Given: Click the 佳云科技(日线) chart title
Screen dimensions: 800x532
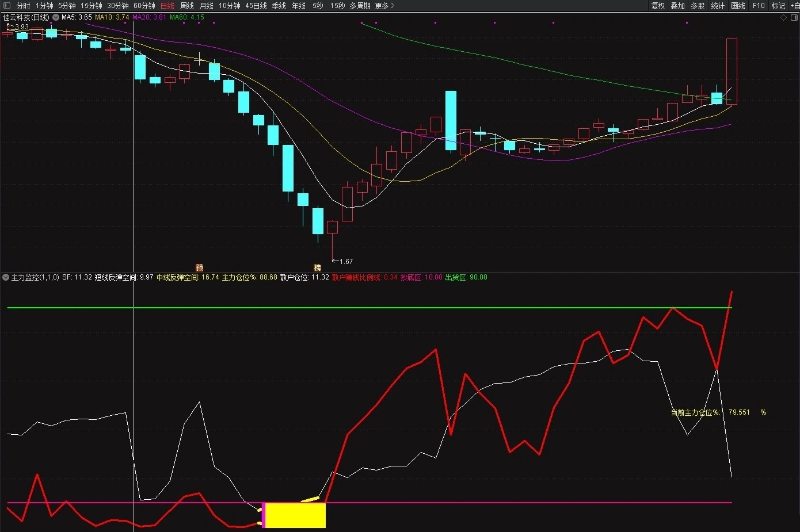Looking at the screenshot, I should click(26, 17).
